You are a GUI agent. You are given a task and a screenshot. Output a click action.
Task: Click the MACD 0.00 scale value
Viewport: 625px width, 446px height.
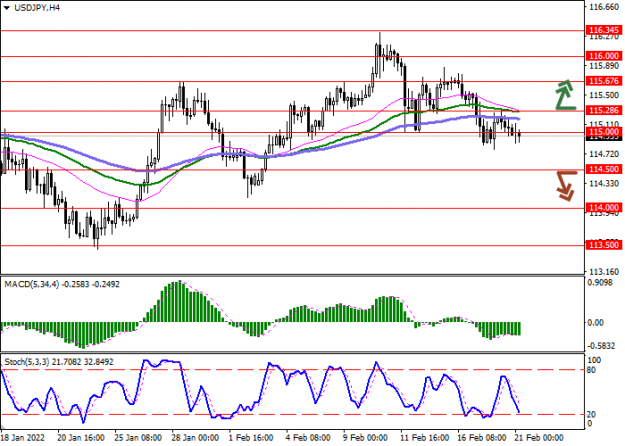pyautogui.click(x=596, y=322)
